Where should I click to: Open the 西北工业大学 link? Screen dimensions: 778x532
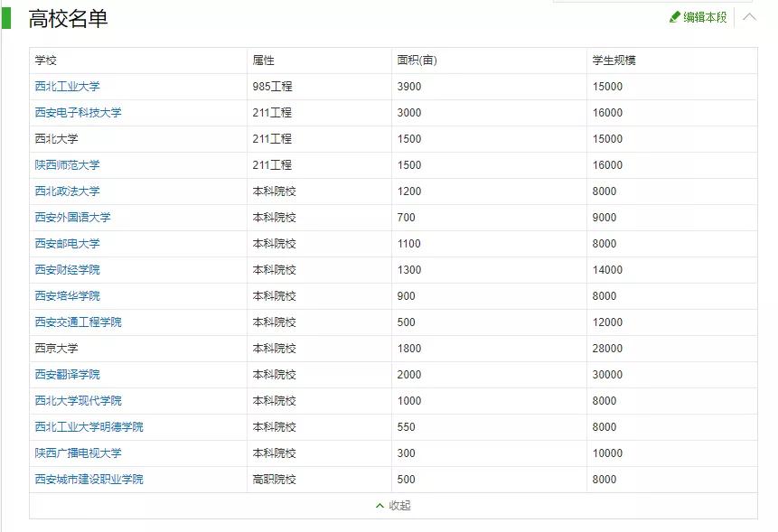68,87
